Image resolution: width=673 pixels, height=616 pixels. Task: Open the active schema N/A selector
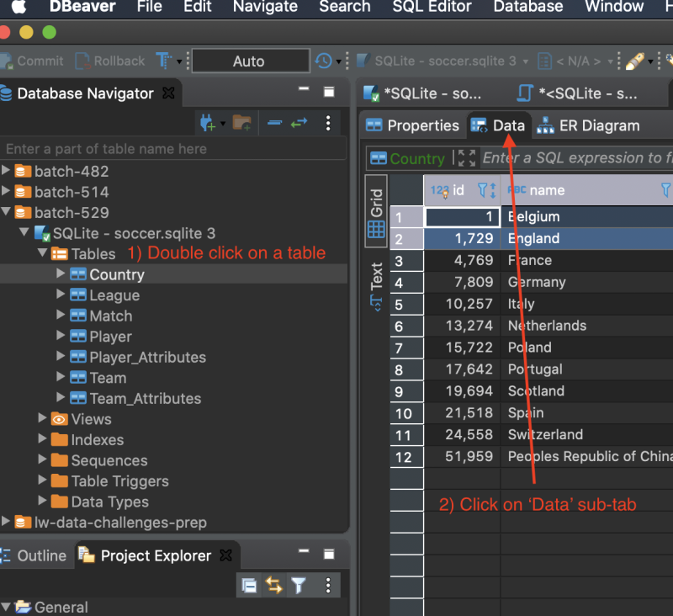tap(575, 61)
